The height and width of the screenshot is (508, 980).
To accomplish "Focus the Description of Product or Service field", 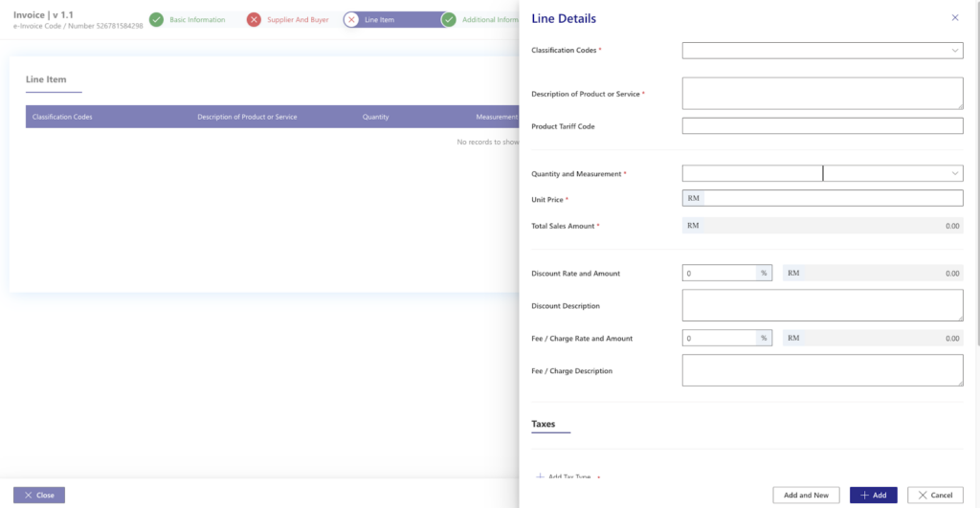I will pyautogui.click(x=821, y=94).
